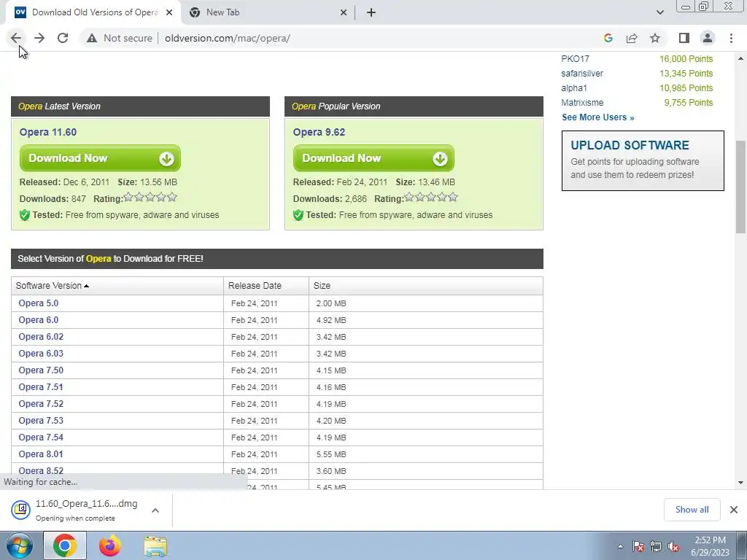Screen dimensions: 747x560
Task: Open the Opera 7.51 version link
Action: [41, 387]
